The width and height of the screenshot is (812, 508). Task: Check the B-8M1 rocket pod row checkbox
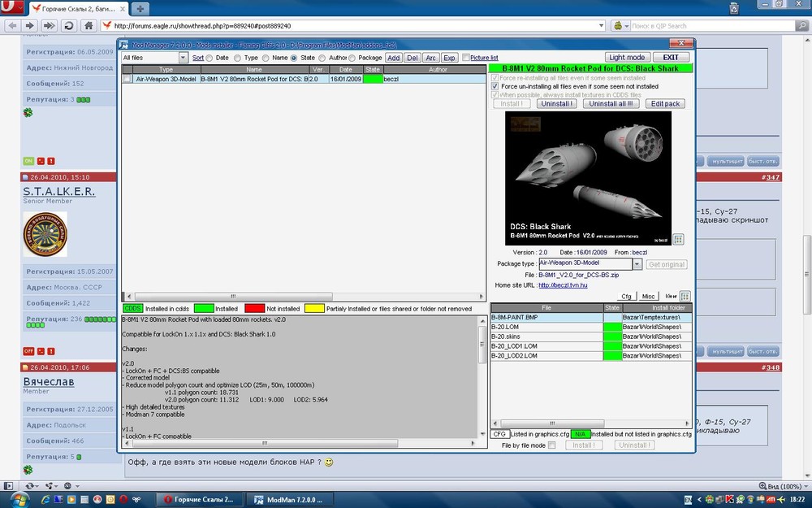[x=127, y=79]
